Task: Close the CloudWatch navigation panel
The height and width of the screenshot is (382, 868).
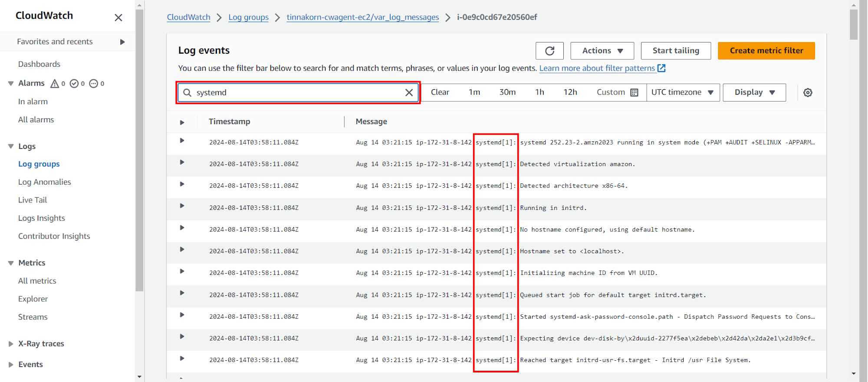Action: (x=118, y=18)
